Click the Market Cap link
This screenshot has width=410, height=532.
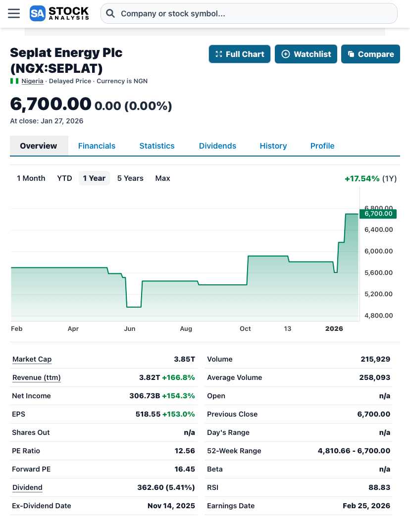pyautogui.click(x=32, y=360)
